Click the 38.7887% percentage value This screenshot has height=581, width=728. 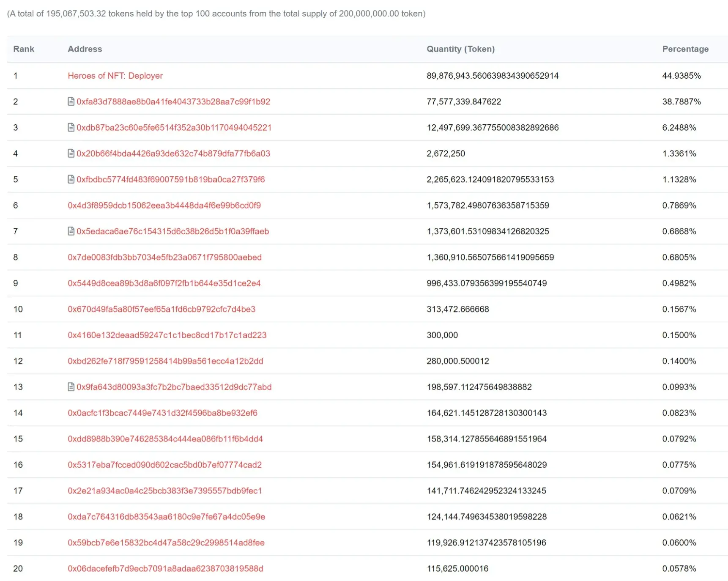[x=681, y=101]
